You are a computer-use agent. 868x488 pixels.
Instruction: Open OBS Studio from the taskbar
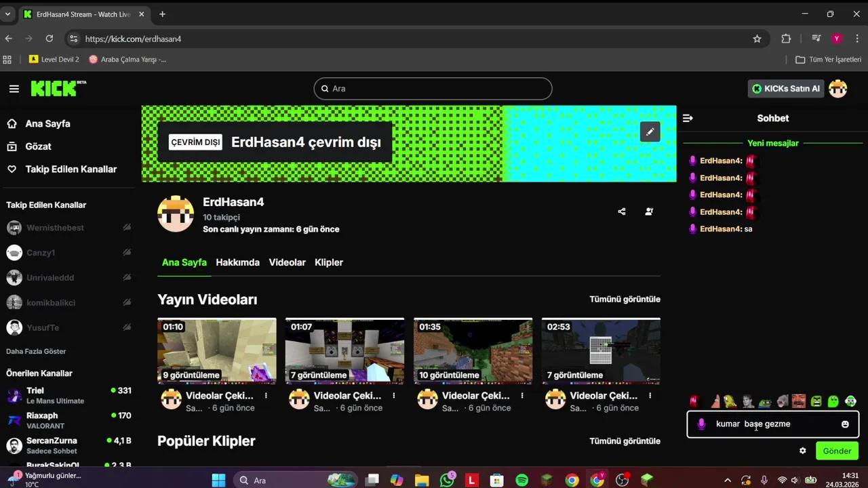622,480
